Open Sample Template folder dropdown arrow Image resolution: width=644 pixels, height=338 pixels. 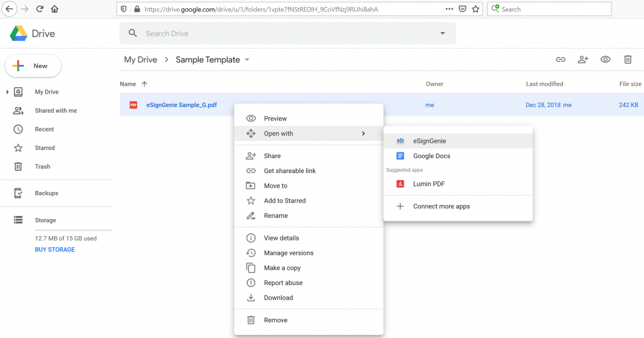pyautogui.click(x=247, y=60)
